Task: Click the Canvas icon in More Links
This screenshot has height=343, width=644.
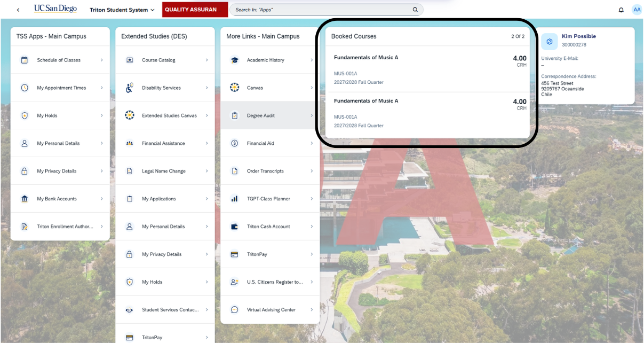Action: tap(234, 88)
